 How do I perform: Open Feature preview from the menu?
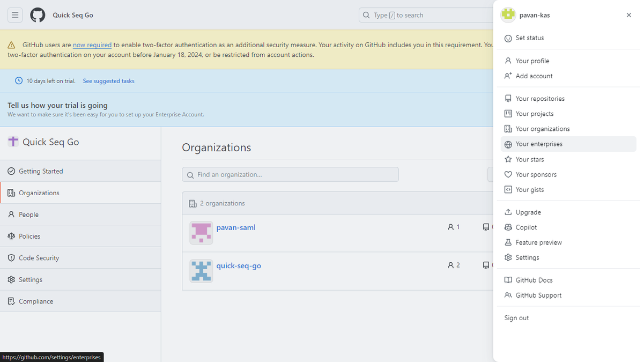coord(568,242)
